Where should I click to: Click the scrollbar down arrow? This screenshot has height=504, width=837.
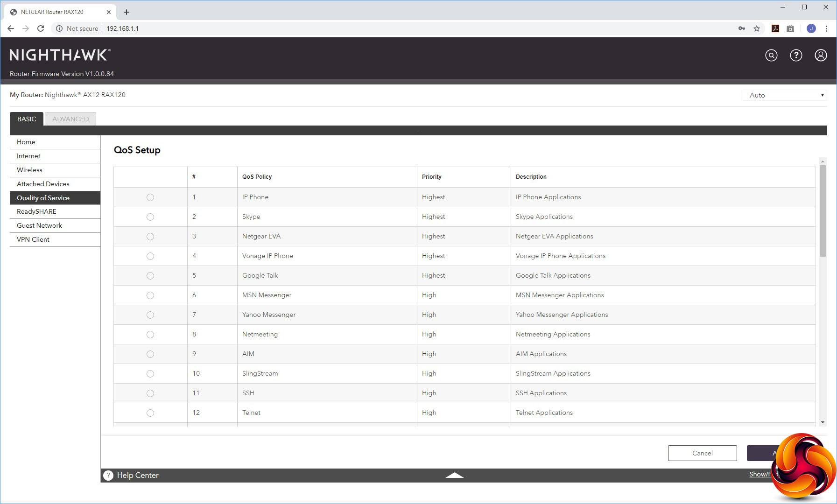click(823, 422)
